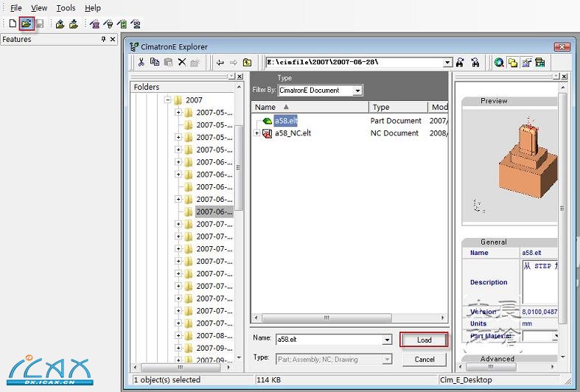Go up one folder level
The image size is (580, 392).
pyautogui.click(x=247, y=63)
